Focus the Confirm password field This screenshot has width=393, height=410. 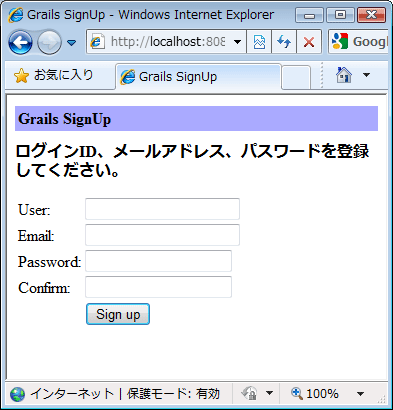[x=158, y=287]
